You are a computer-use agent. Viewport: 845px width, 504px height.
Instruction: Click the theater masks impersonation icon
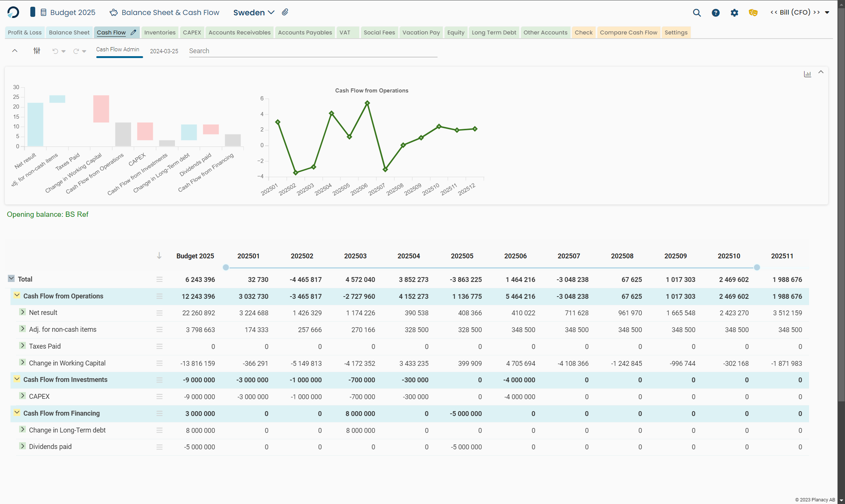pyautogui.click(x=753, y=13)
